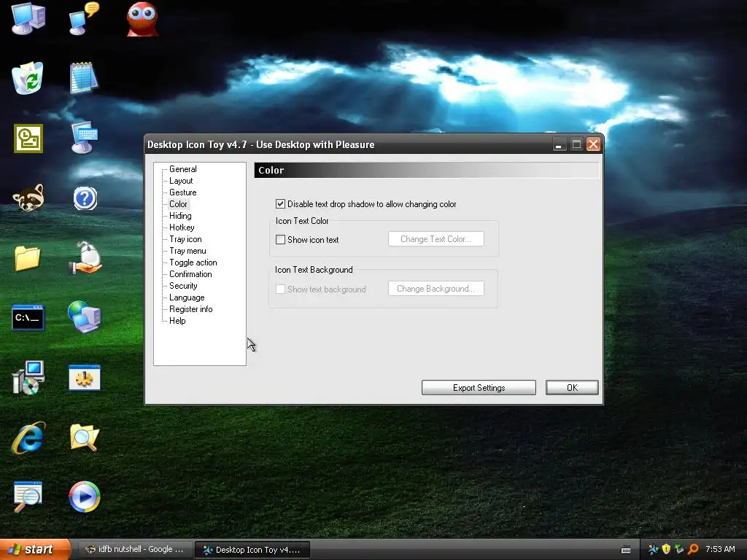This screenshot has height=560, width=747.
Task: Click the 7:53 AM taskbar clock
Action: click(x=720, y=549)
